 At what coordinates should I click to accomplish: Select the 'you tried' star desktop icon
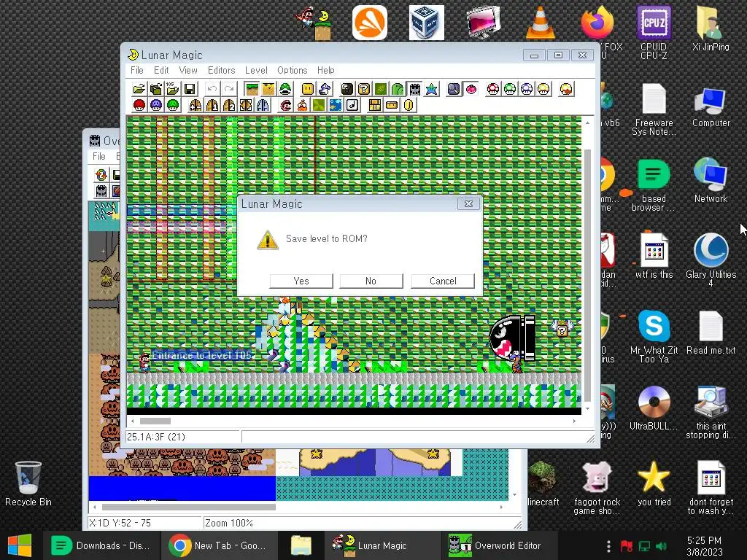pos(654,484)
